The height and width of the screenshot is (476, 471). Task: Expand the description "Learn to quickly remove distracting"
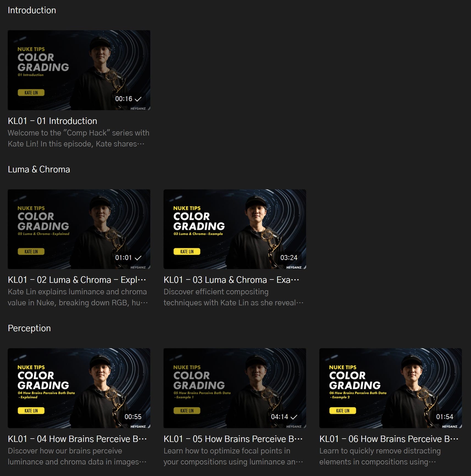pos(380,456)
